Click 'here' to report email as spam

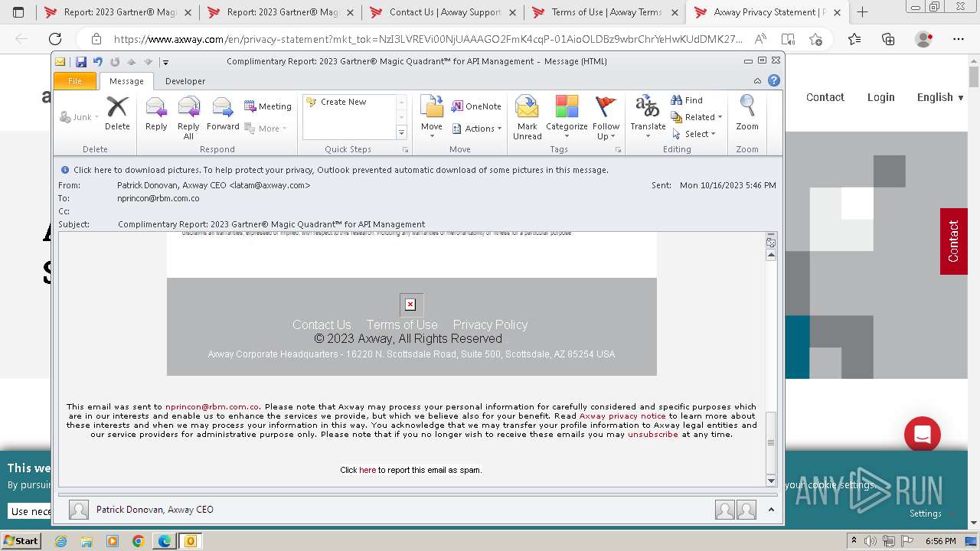click(x=367, y=470)
